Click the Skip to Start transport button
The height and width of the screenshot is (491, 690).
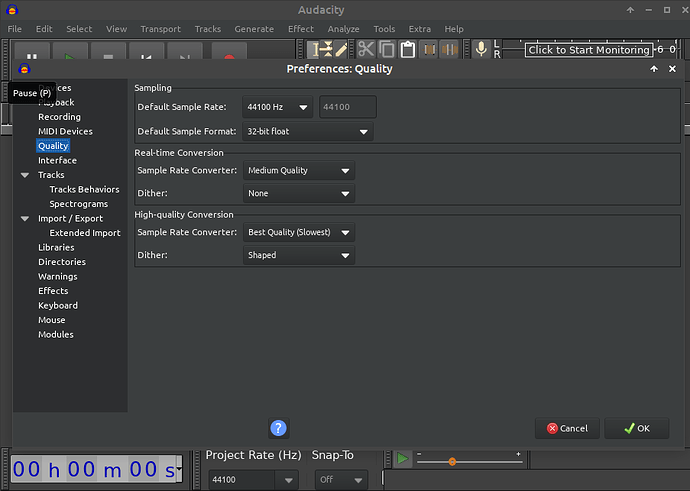(147, 51)
